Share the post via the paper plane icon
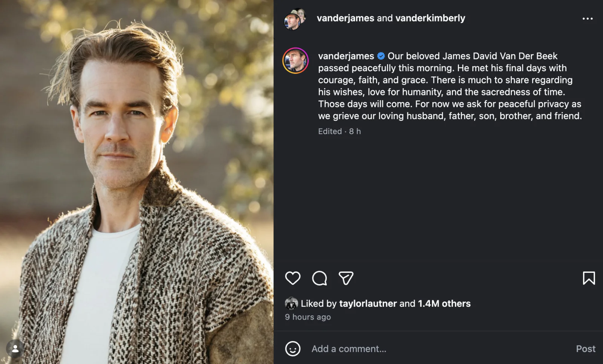This screenshot has width=603, height=364. pos(346,278)
